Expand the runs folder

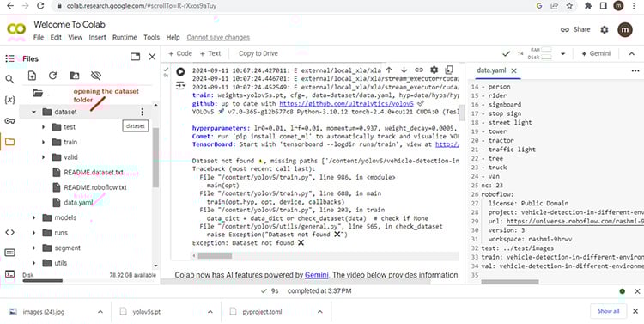pos(34,233)
